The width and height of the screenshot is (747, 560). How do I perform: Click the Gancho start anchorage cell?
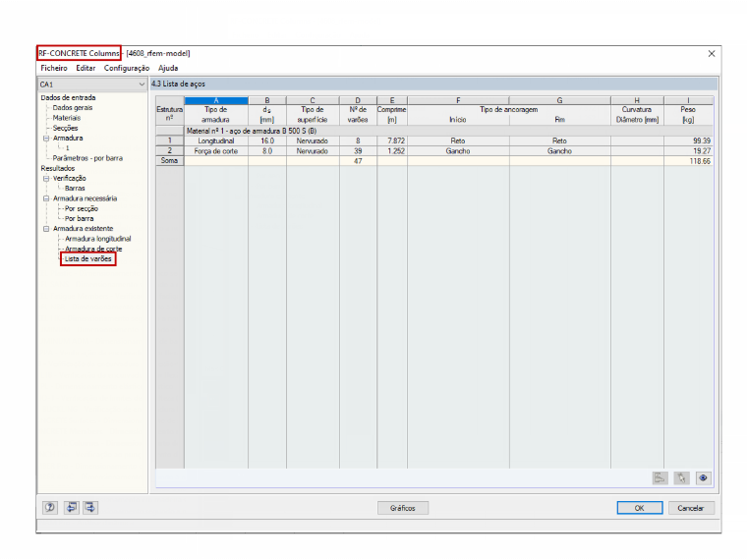coord(458,151)
